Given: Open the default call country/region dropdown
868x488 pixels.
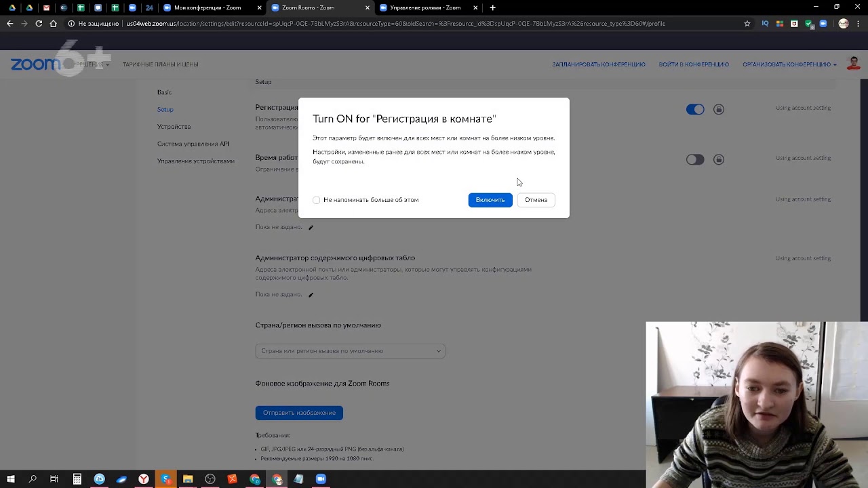Looking at the screenshot, I should pyautogui.click(x=350, y=351).
